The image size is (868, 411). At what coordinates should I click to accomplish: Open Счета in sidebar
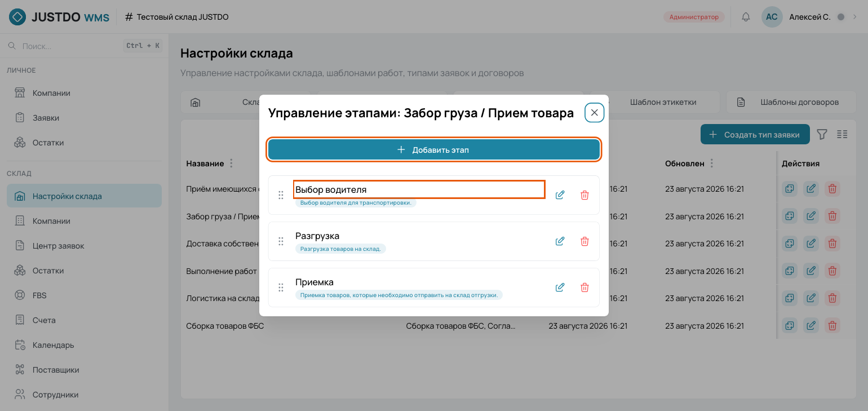(84, 320)
